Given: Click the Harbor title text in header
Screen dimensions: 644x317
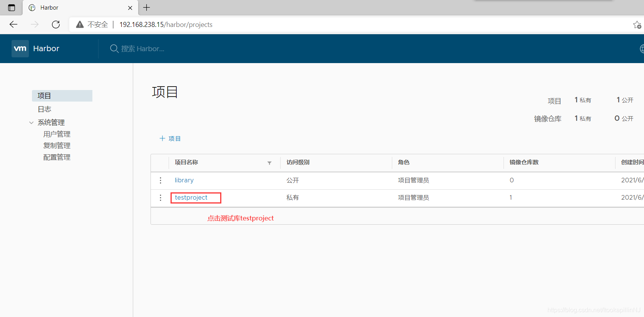Looking at the screenshot, I should 46,48.
